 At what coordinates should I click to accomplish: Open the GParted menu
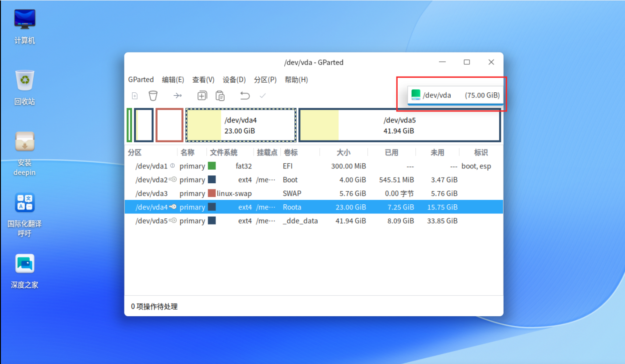point(141,79)
